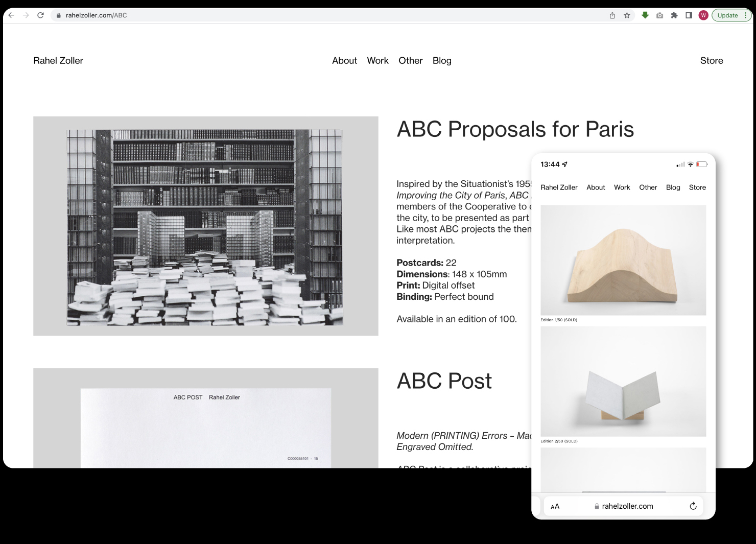This screenshot has height=544, width=756.
Task: Open Work in desktop navigation
Action: point(377,61)
